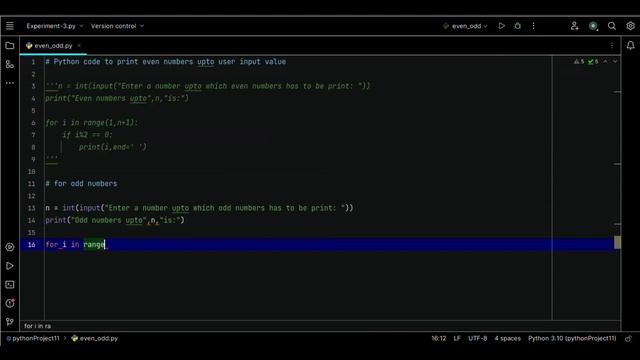Run the even_odd configuration

501,26
